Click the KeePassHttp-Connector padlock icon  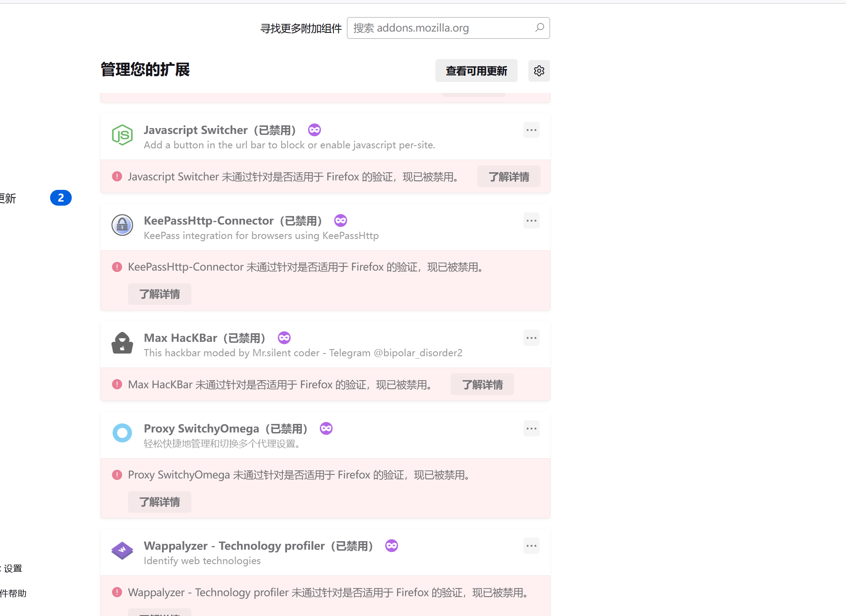click(x=122, y=225)
